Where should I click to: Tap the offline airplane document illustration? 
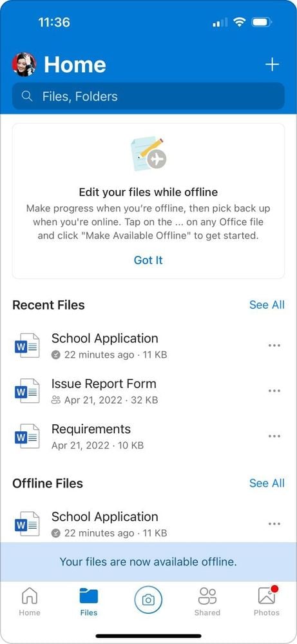pos(148,153)
